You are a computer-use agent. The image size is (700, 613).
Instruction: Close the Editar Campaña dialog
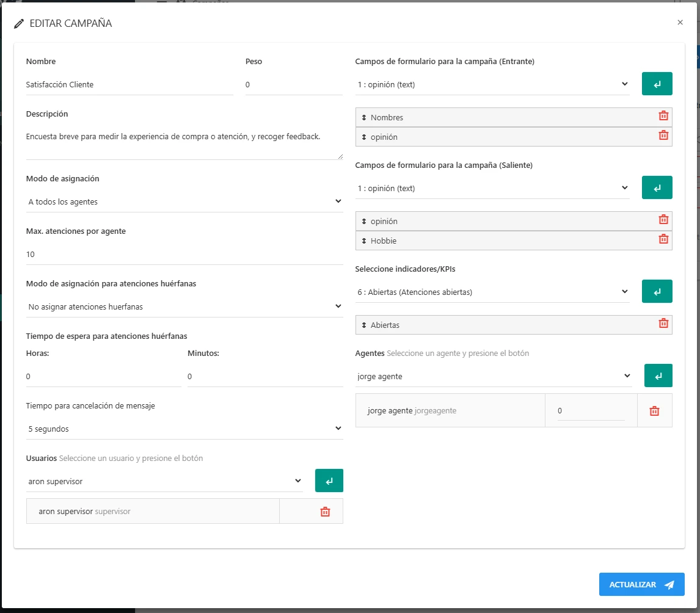(680, 23)
